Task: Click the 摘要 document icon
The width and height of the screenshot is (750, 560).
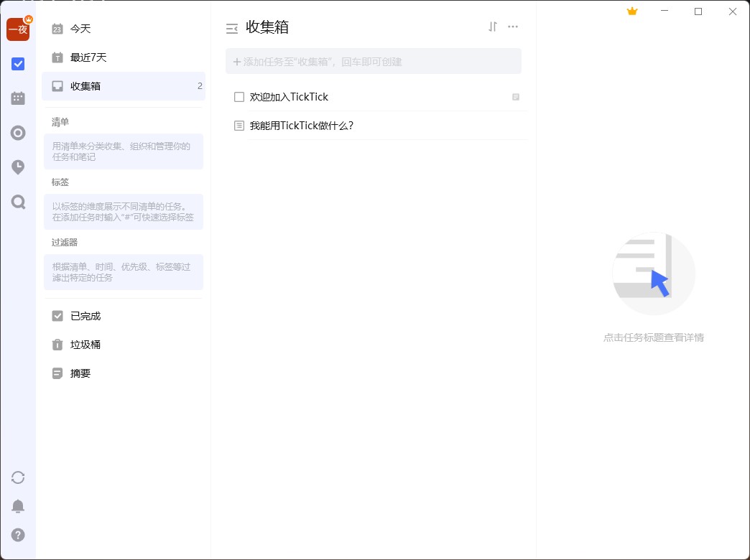Action: (x=57, y=373)
